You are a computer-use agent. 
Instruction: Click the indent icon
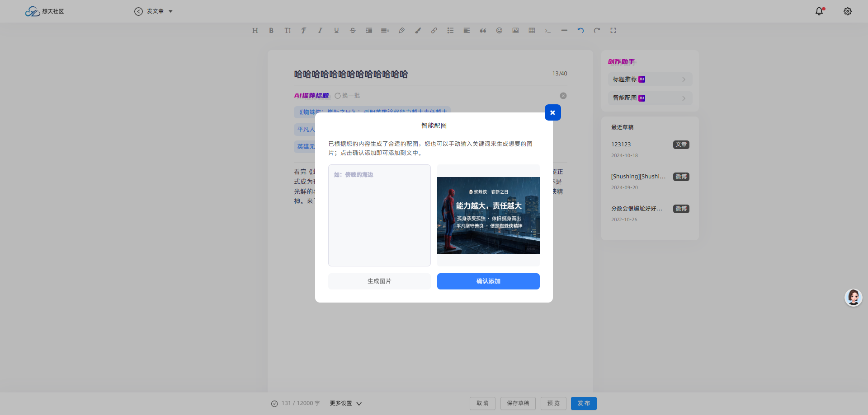(x=369, y=30)
